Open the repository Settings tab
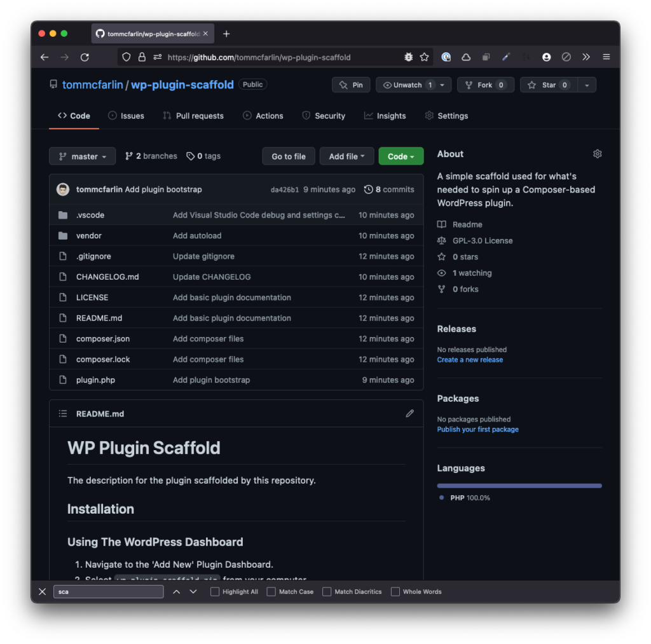 [x=447, y=116]
